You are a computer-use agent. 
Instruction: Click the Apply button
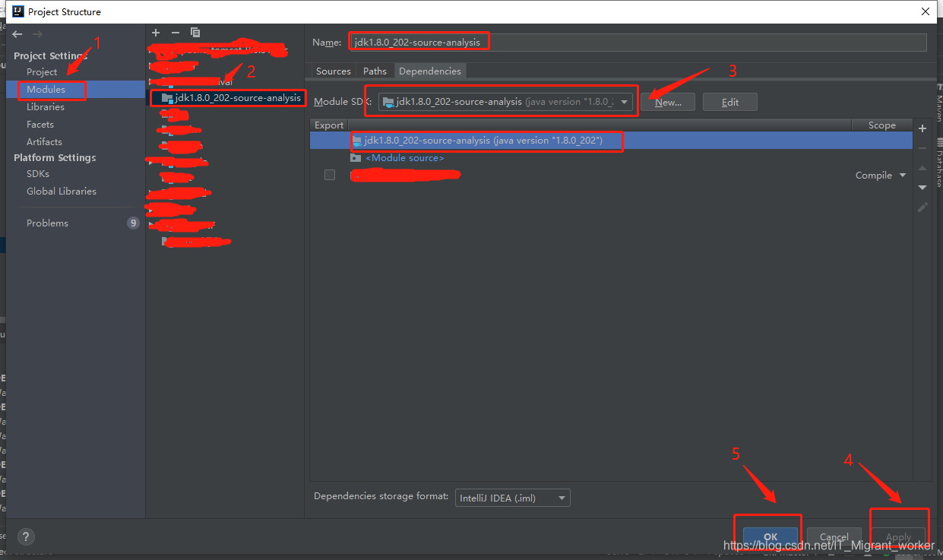pyautogui.click(x=898, y=536)
